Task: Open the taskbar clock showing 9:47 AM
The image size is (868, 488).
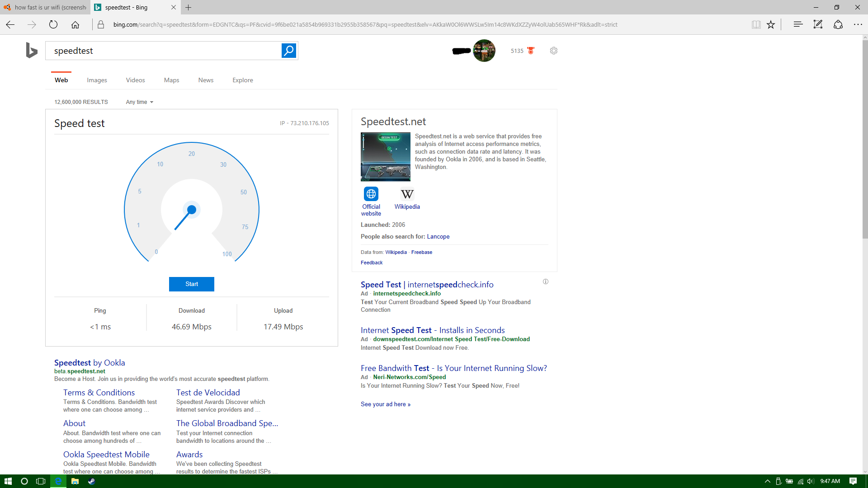Action: 830,481
